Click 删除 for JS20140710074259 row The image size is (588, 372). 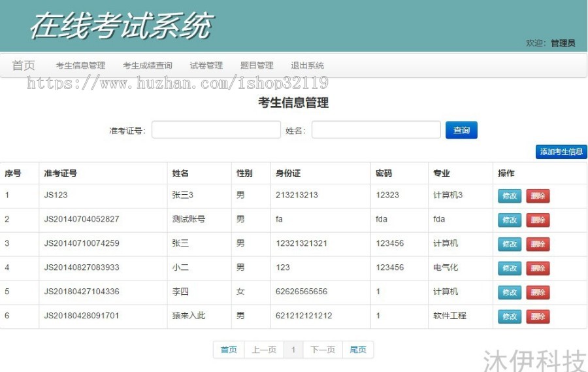coord(538,244)
